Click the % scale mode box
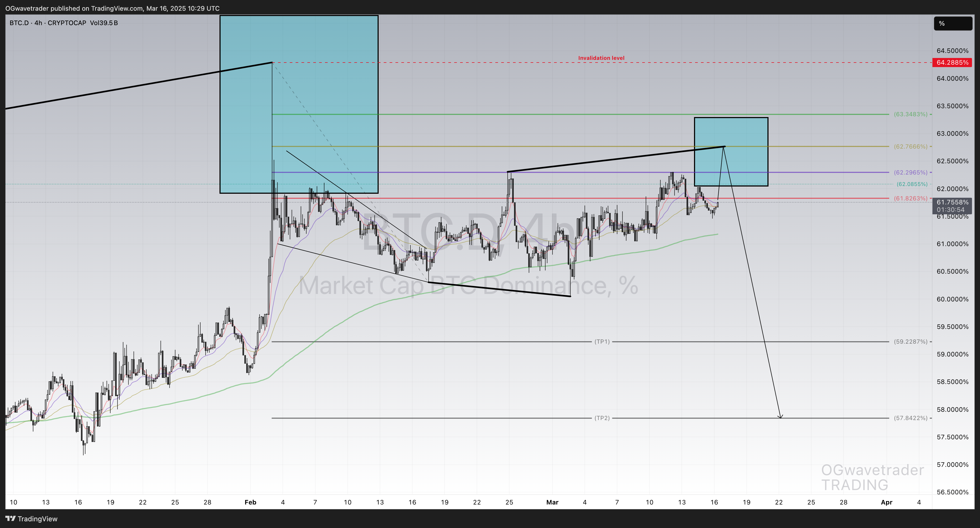This screenshot has width=980, height=528. tap(953, 24)
